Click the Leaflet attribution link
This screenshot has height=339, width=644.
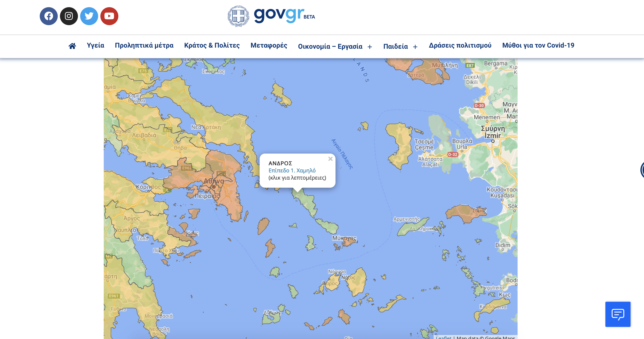(443, 337)
